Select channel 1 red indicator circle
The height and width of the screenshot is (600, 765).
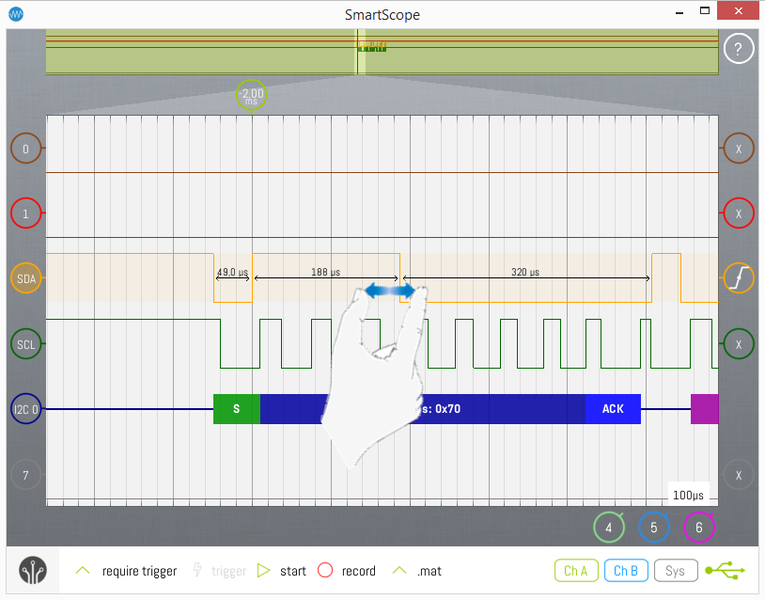click(26, 214)
